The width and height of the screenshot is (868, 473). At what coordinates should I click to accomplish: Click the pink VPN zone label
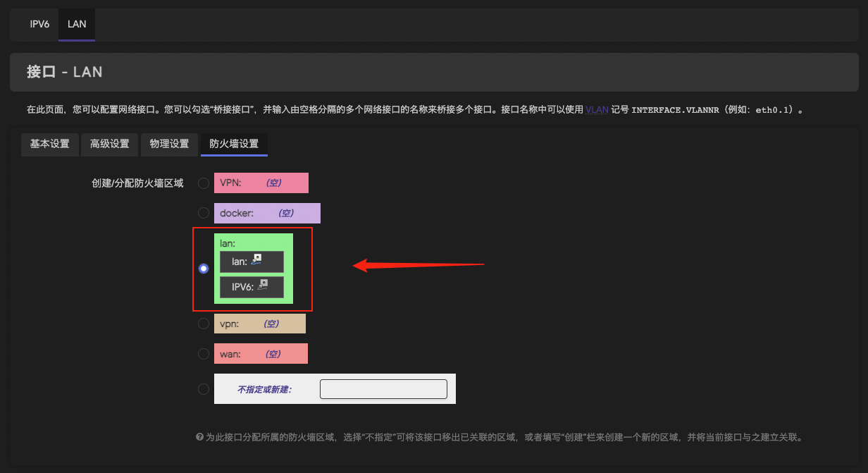[261, 183]
